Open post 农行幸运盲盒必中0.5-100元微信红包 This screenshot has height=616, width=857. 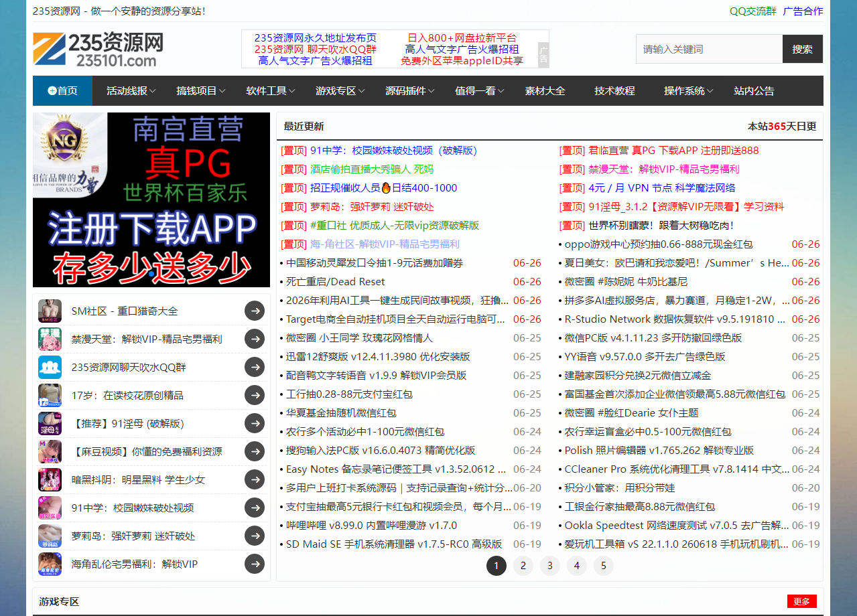(648, 432)
